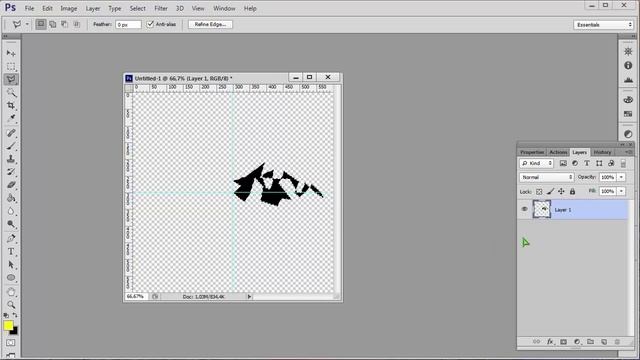
Task: Select the Eraser tool
Action: tap(11, 185)
